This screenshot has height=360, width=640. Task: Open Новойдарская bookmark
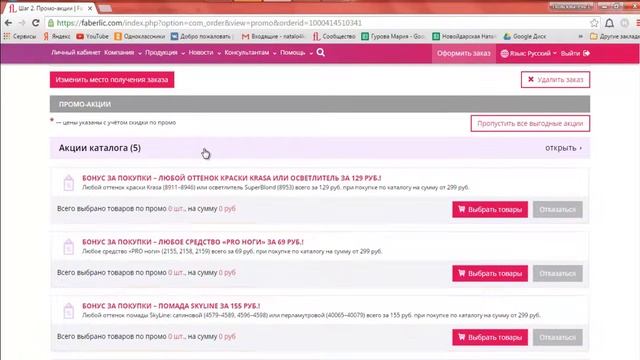pos(464,36)
